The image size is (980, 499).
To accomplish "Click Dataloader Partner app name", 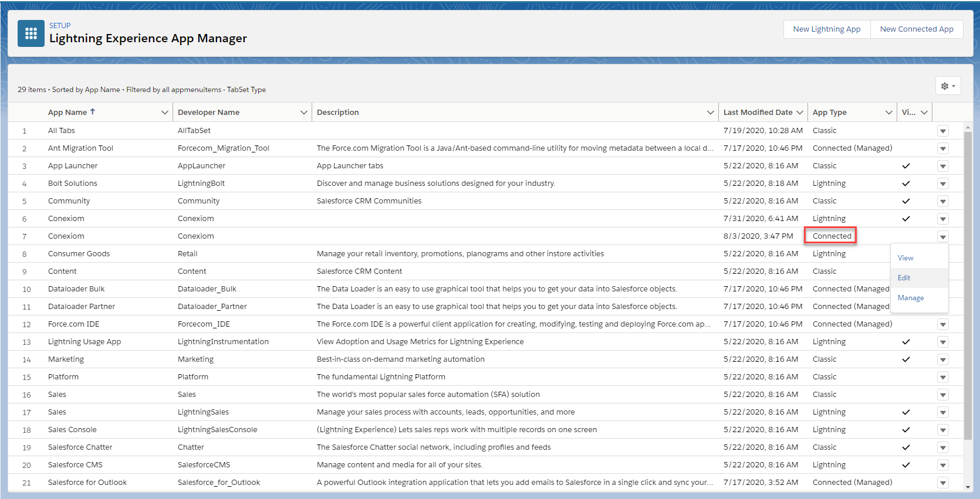I will pos(82,307).
